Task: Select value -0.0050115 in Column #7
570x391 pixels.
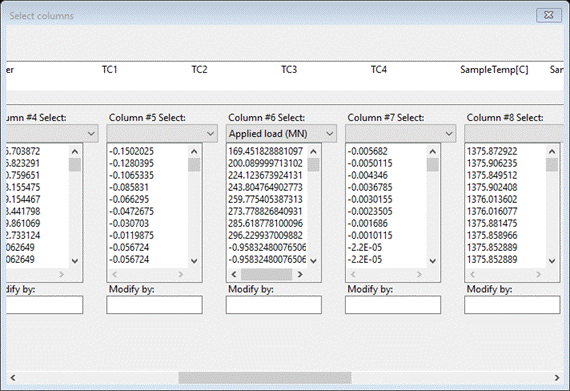Action: click(x=370, y=163)
